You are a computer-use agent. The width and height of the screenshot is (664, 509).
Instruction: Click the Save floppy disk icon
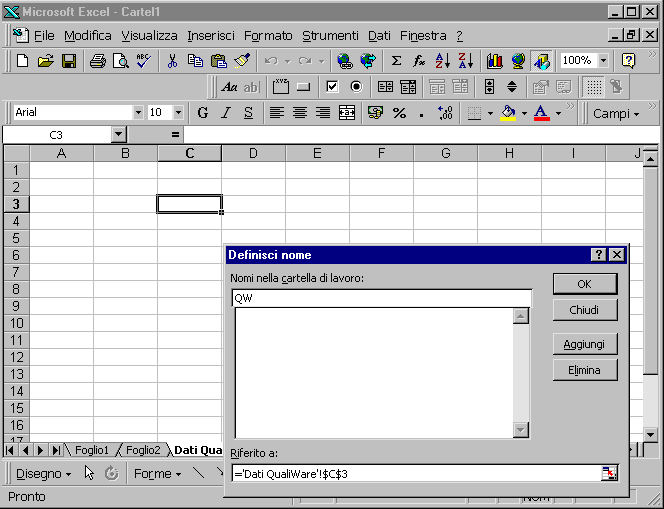click(x=69, y=61)
